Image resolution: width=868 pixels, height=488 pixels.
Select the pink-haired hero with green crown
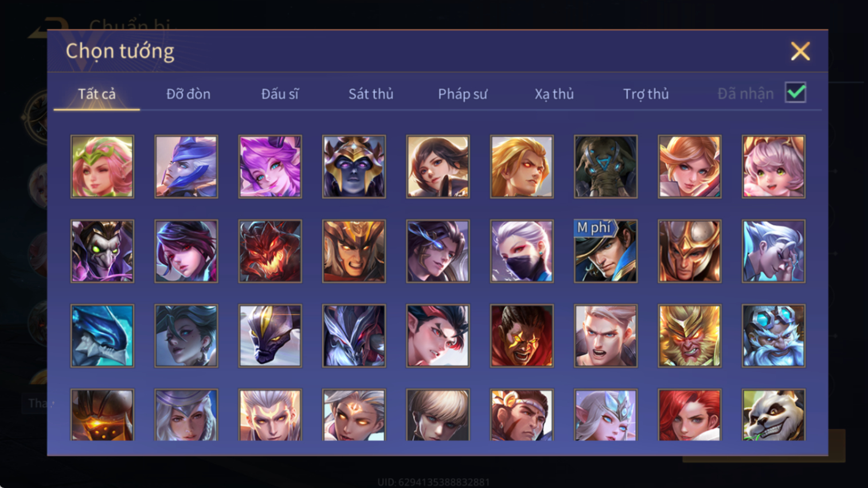(102, 167)
